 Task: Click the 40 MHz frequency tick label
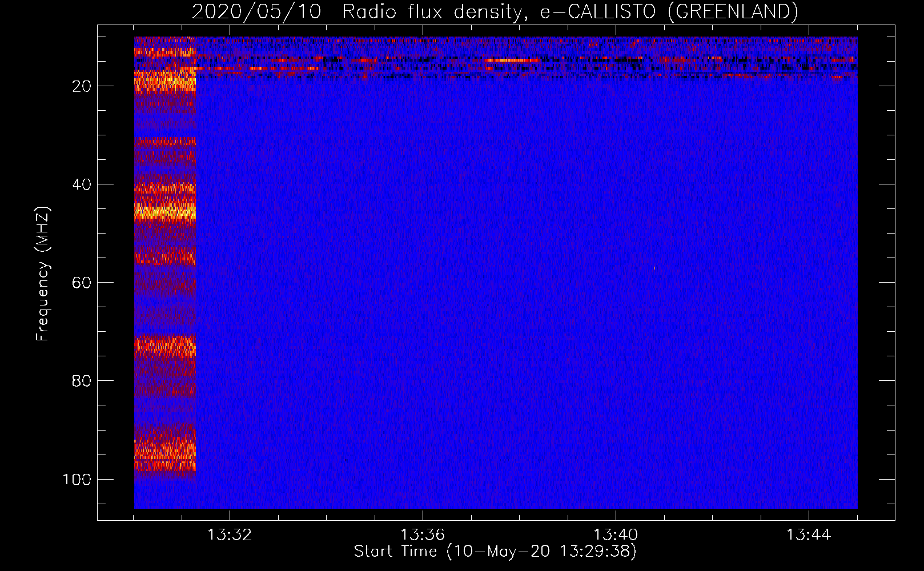click(82, 184)
